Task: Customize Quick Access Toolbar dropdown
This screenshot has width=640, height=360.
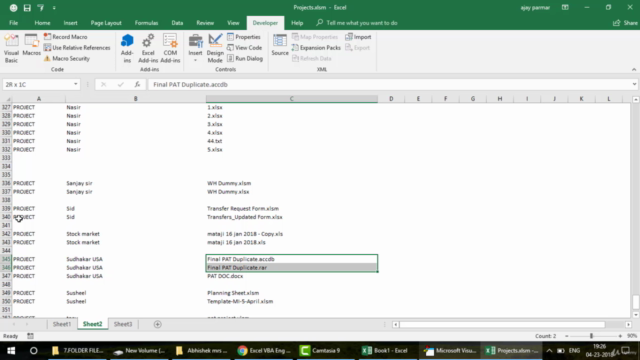Action: pyautogui.click(x=54, y=7)
